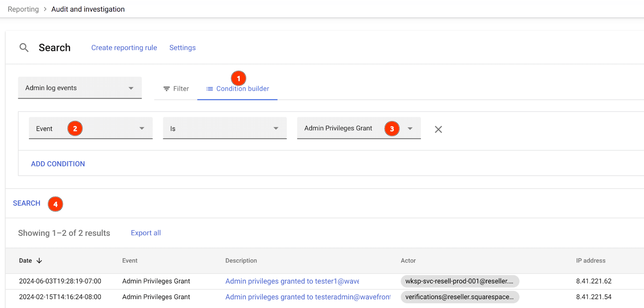
Task: Open the Settings link
Action: (x=182, y=48)
